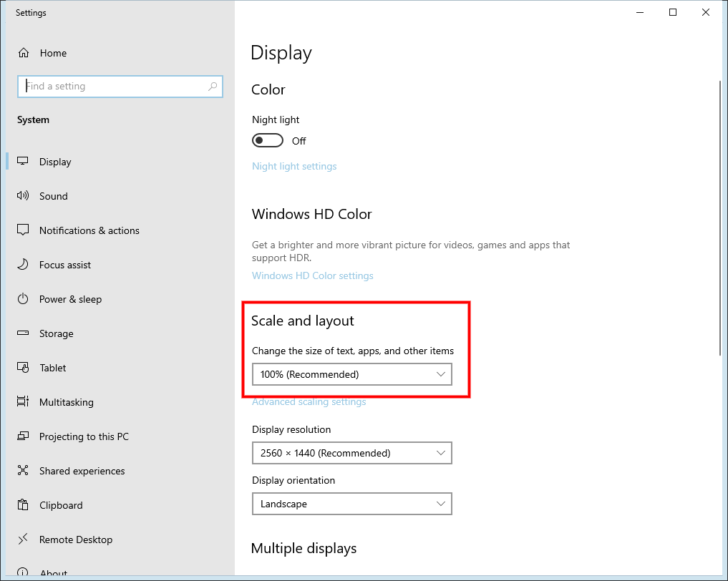Click the Multitasking icon
Screen dimensions: 728x581
tap(23, 402)
